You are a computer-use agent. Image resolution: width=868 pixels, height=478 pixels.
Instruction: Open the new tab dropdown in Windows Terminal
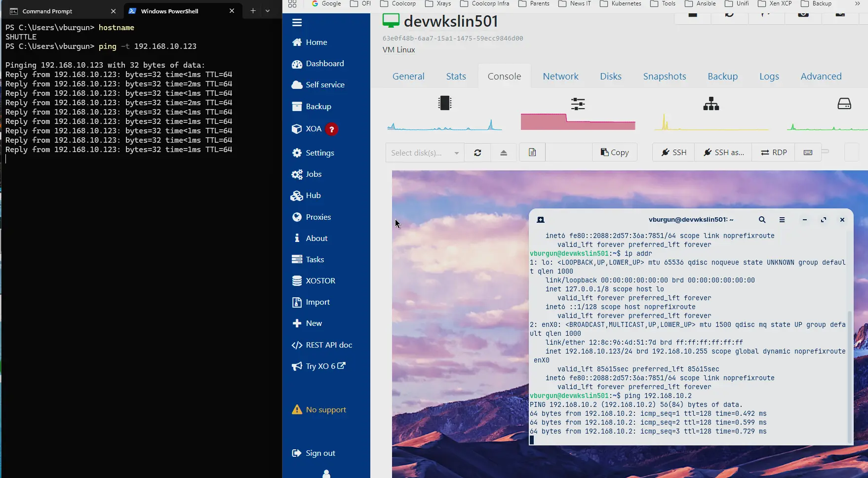click(x=267, y=10)
